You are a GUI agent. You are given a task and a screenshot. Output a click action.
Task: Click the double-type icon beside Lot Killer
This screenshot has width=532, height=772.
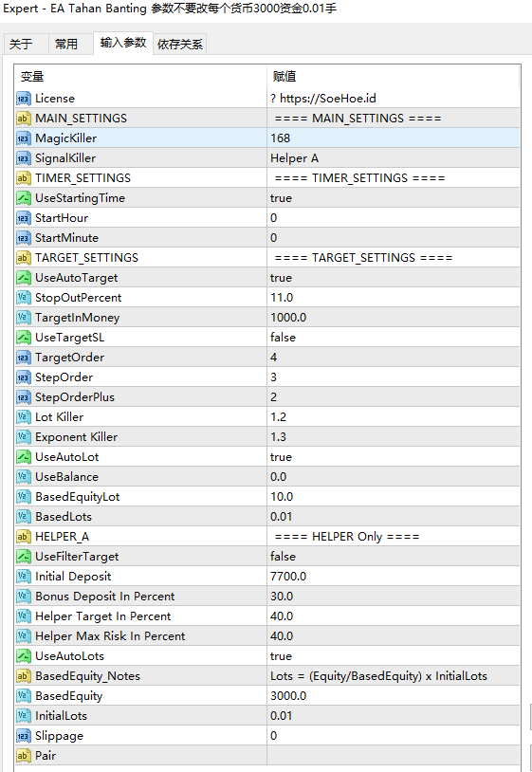(x=23, y=417)
